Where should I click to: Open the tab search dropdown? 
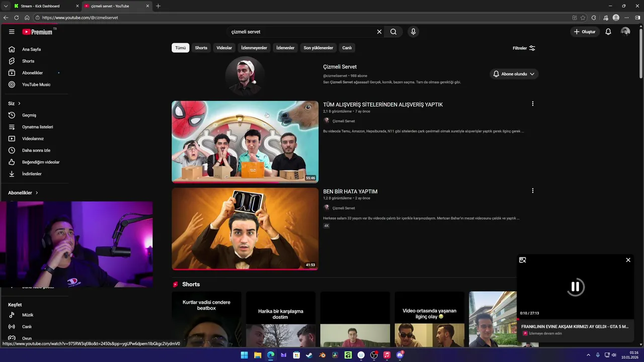pyautogui.click(x=6, y=6)
